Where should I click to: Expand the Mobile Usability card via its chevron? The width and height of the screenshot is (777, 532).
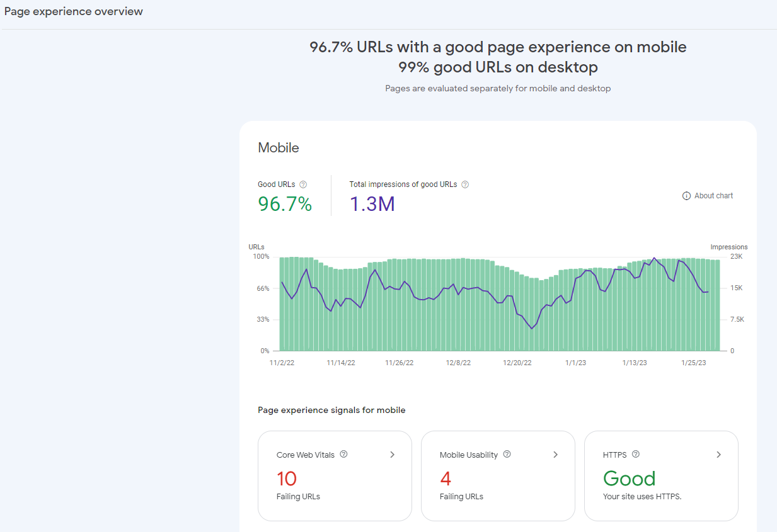555,454
